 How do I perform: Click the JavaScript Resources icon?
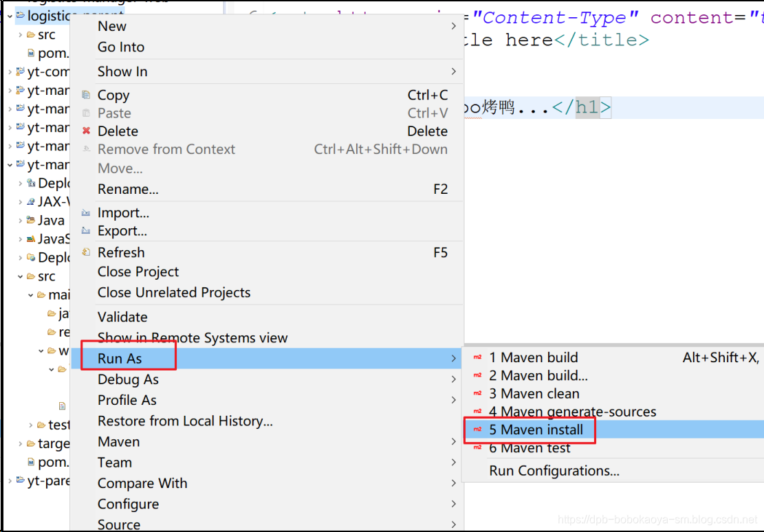(x=31, y=239)
